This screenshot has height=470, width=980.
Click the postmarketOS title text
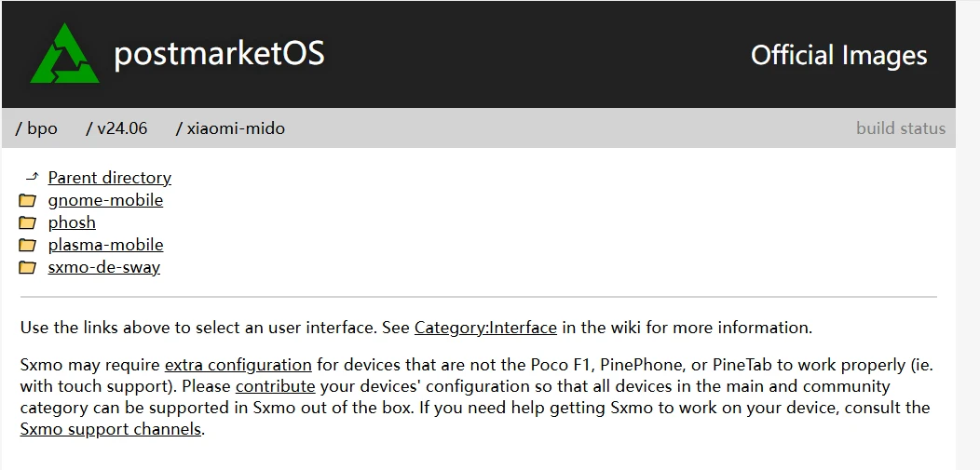pyautogui.click(x=219, y=54)
